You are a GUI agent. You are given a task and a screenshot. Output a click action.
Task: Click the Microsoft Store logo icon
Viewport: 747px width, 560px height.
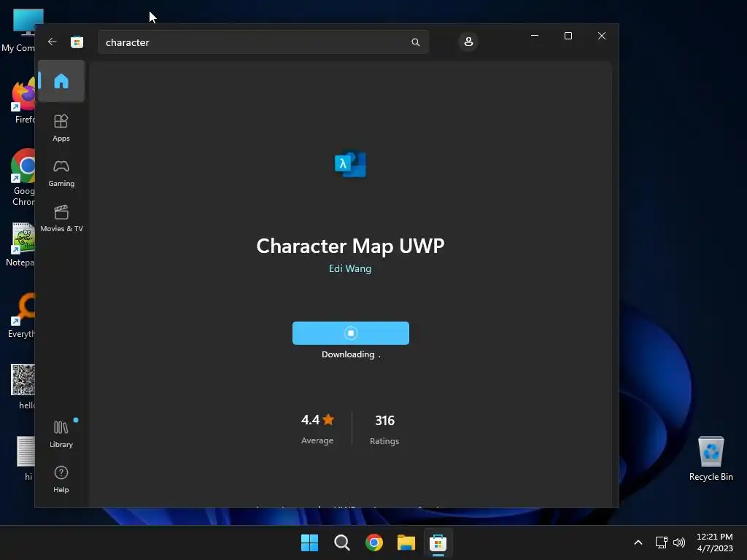click(77, 42)
